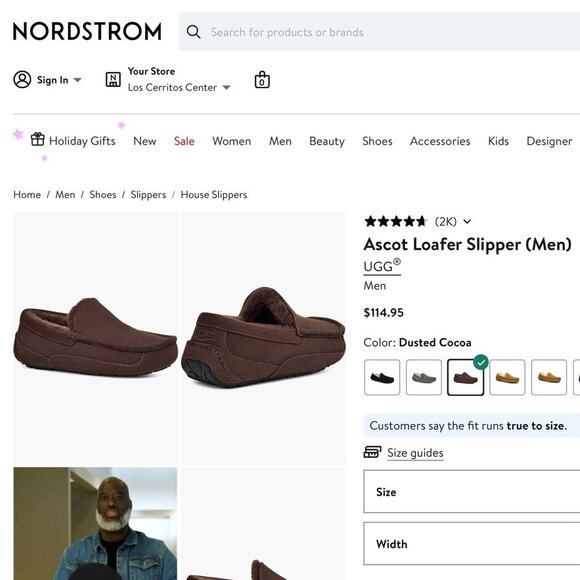Viewport: 580px width, 580px height.
Task: Click the five-star rating
Action: point(396,222)
